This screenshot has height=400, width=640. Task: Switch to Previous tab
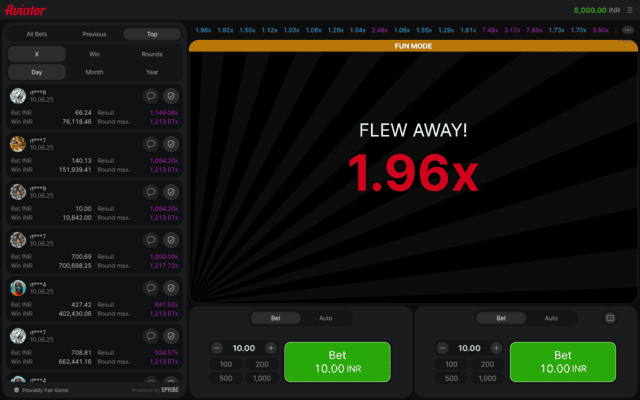[94, 34]
